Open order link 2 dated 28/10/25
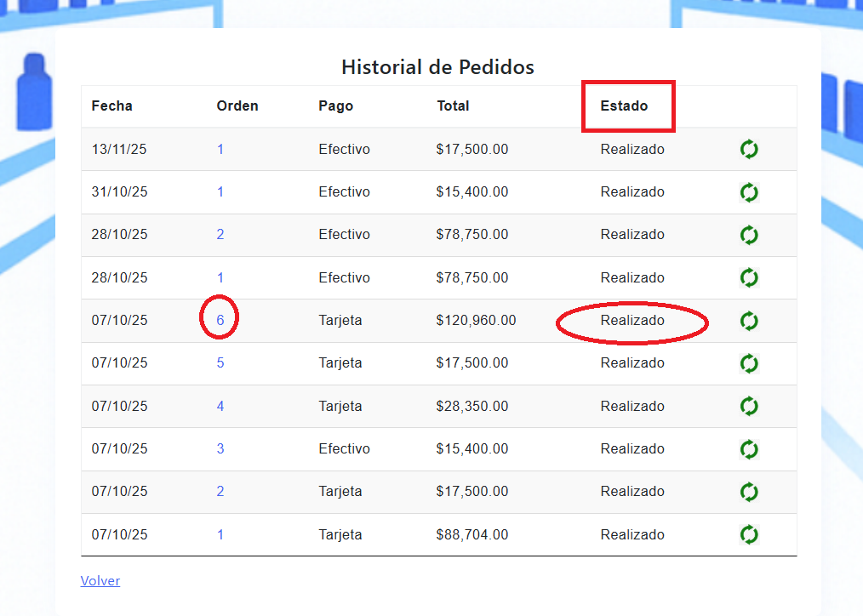The width and height of the screenshot is (863, 616). [220, 235]
